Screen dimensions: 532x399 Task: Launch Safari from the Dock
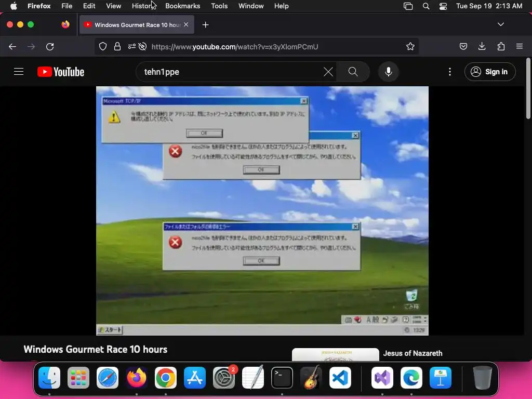tap(108, 377)
